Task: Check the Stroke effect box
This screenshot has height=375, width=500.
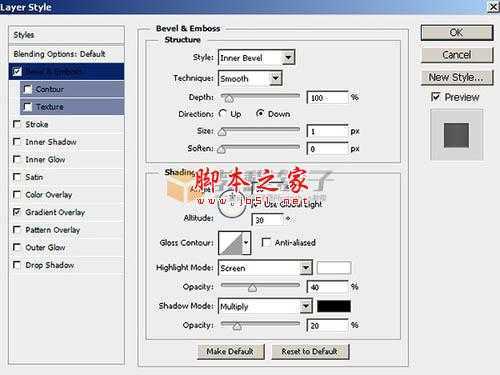Action: [x=17, y=124]
